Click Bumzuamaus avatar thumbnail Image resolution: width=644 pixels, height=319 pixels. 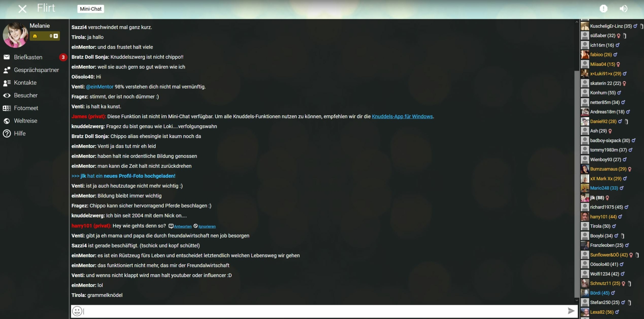point(585,169)
